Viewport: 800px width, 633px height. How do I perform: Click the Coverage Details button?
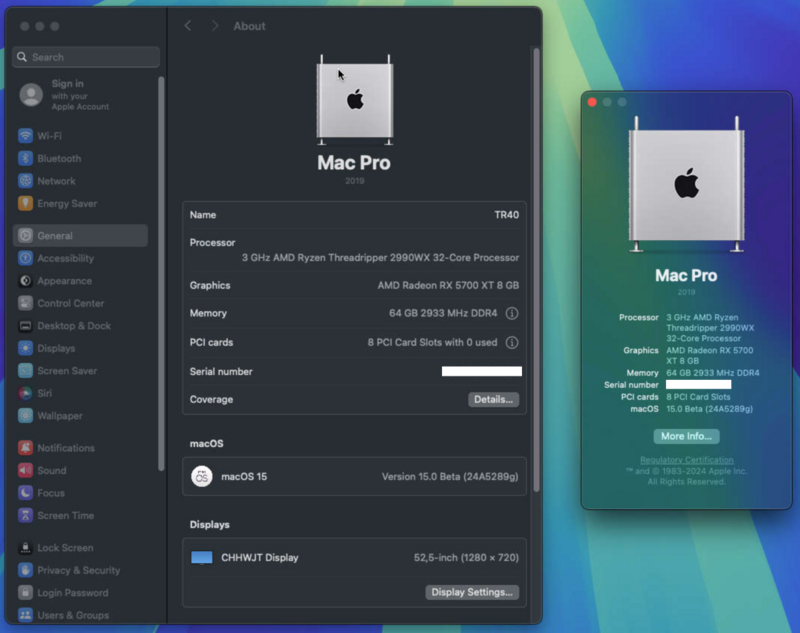(x=493, y=399)
